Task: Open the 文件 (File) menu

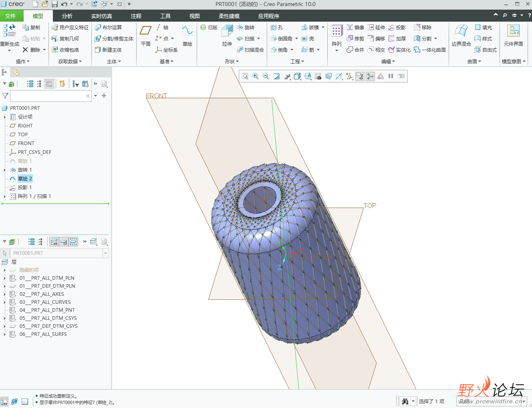Action: [10, 16]
